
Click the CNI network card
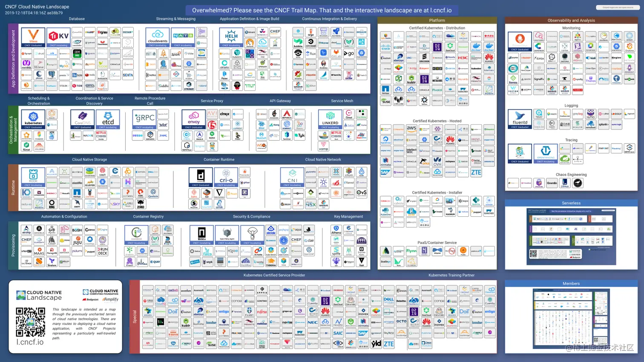pos(292,177)
